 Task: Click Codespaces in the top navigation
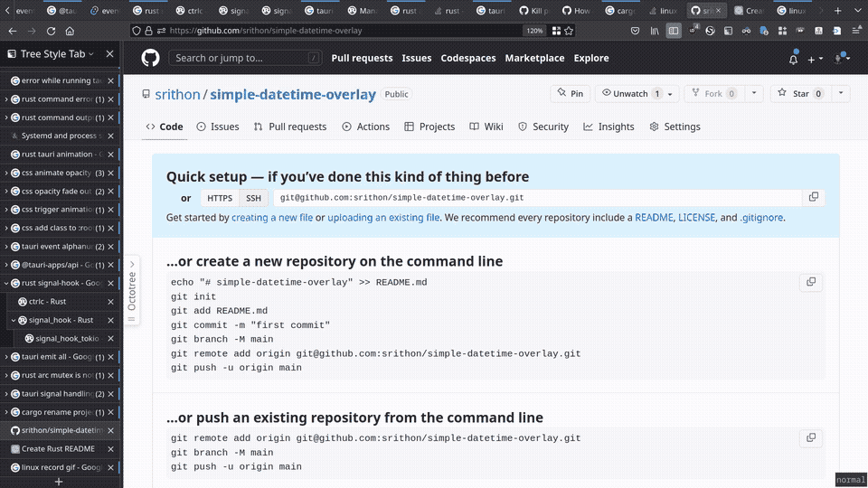tap(468, 58)
